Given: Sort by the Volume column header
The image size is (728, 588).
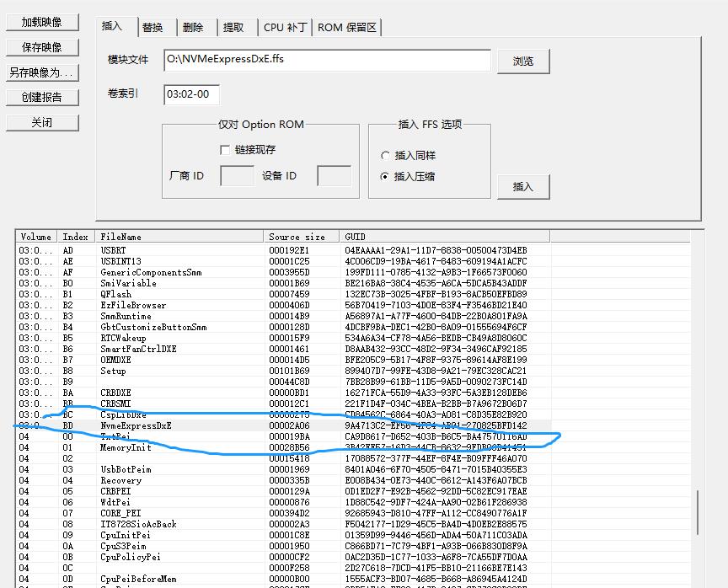Looking at the screenshot, I should pyautogui.click(x=36, y=237).
